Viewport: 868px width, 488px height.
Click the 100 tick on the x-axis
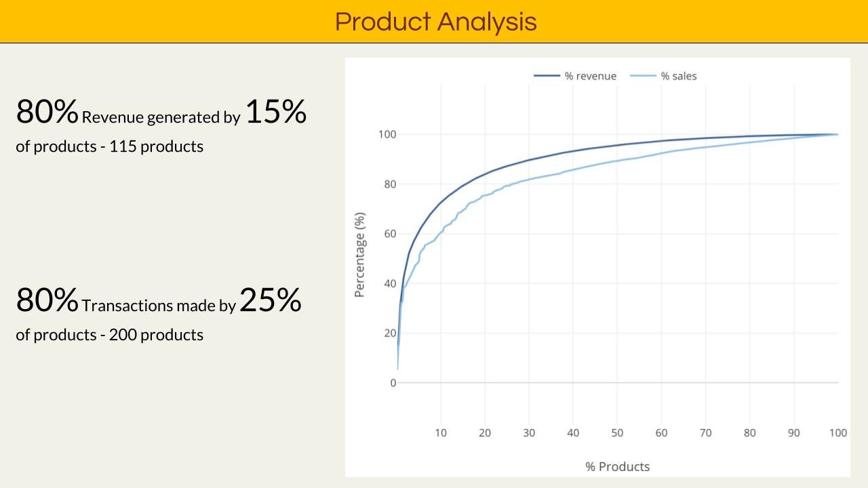(x=837, y=433)
